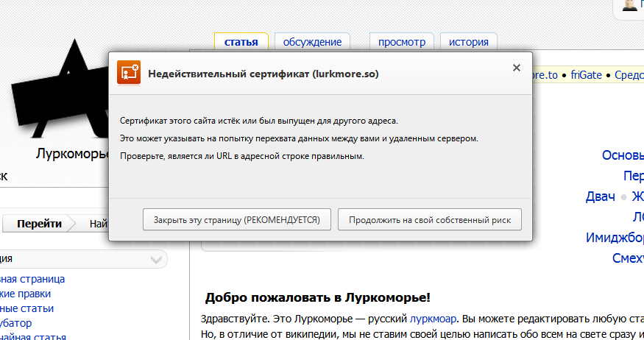Click the heading 'Добро пожаловать в Луркоморье!'
644x340 pixels.
pos(317,297)
